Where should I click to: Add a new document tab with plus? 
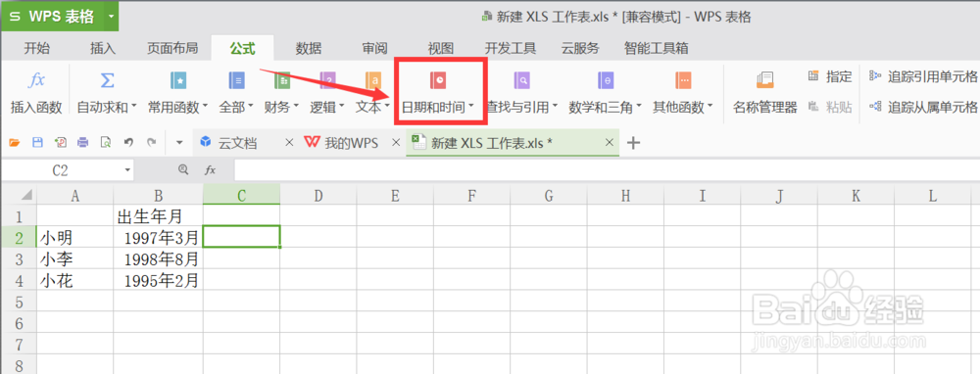633,144
